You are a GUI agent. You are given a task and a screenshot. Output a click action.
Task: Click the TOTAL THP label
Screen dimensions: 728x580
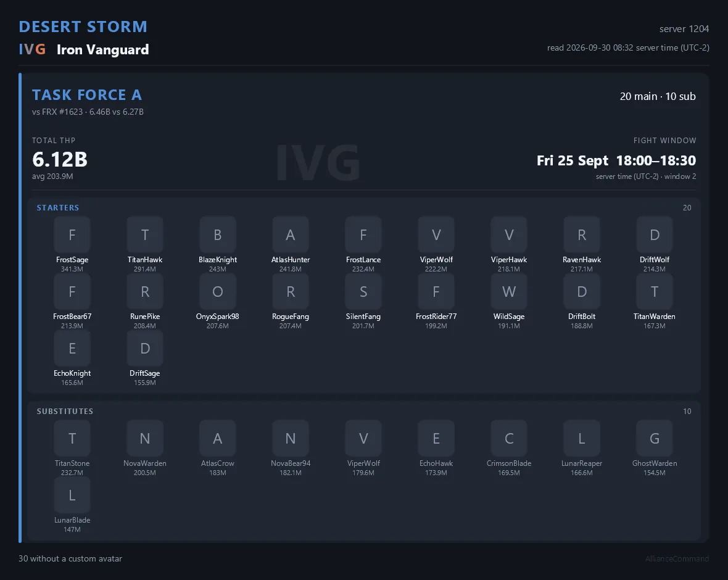(54, 140)
